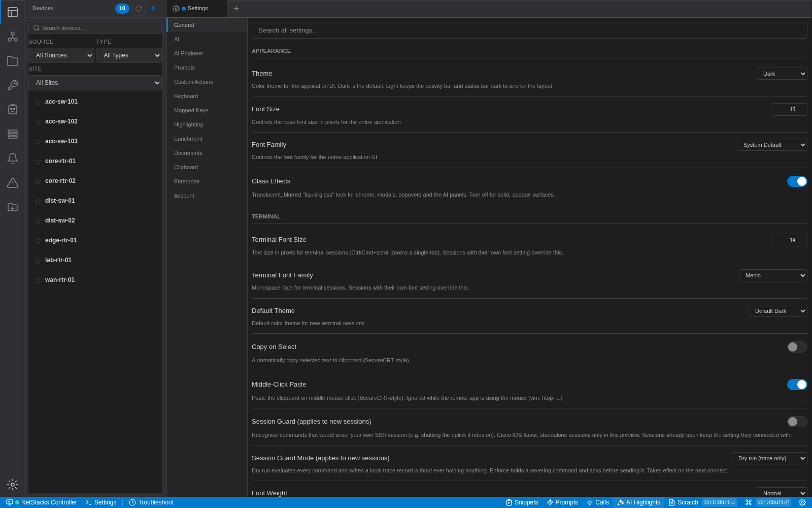
Task: Open a new tab with plus button
Action: point(236,9)
